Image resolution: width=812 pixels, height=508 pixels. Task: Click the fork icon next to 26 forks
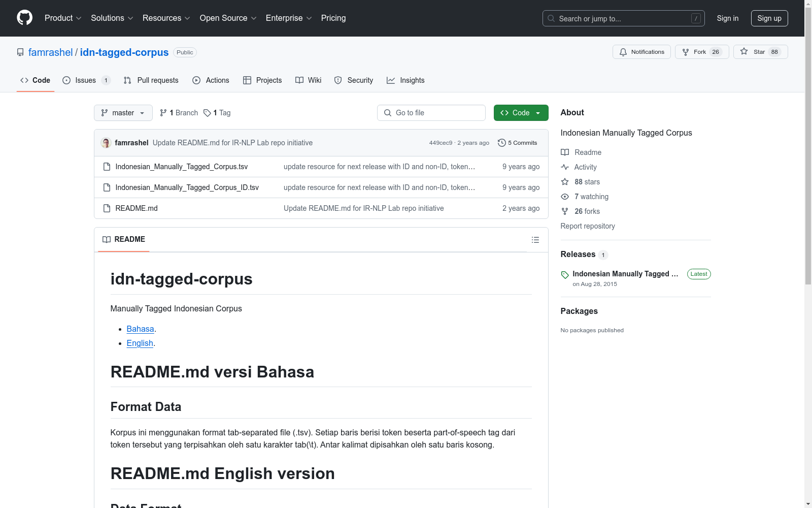(x=565, y=211)
